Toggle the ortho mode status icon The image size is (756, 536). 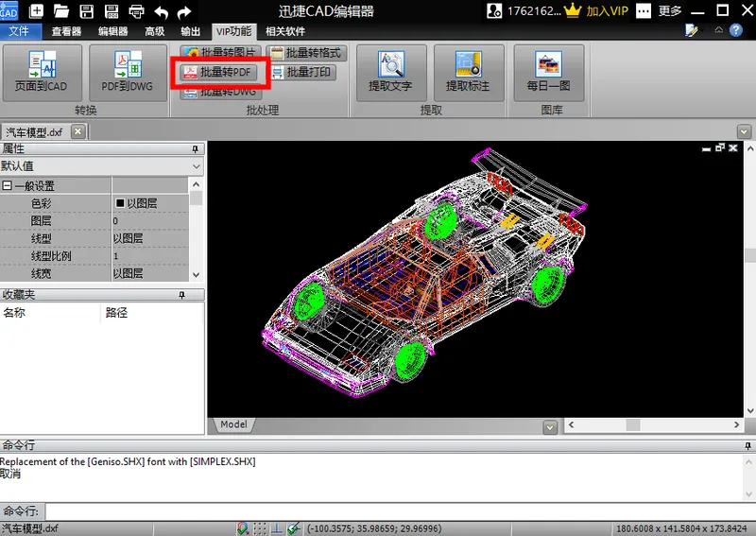pos(277,528)
